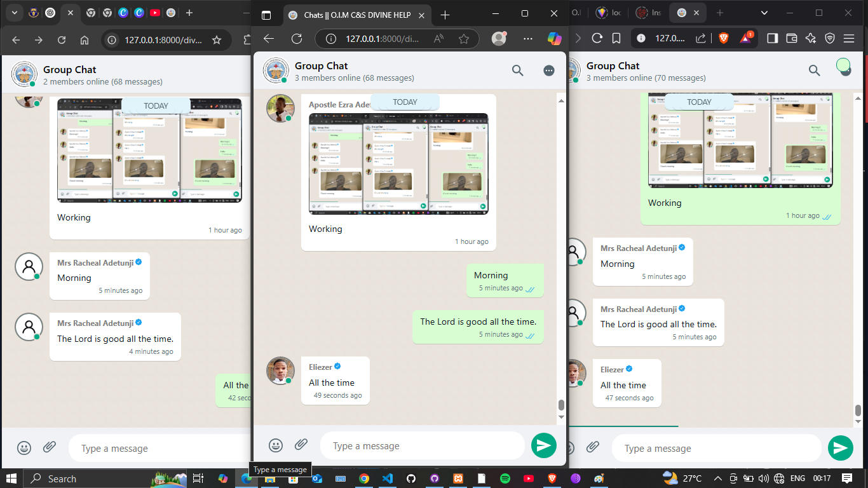Expand the Chrome tab search chevron

coord(15,13)
